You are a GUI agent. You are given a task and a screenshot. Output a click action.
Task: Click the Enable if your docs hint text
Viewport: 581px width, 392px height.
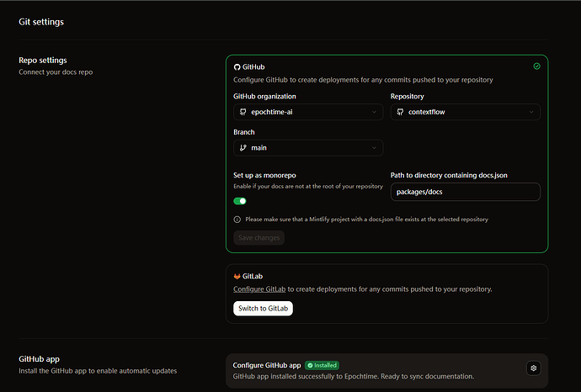coord(308,186)
